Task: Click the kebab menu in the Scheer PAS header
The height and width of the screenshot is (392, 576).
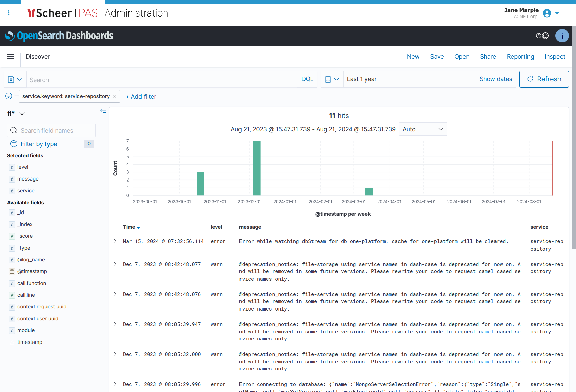Action: pyautogui.click(x=9, y=13)
